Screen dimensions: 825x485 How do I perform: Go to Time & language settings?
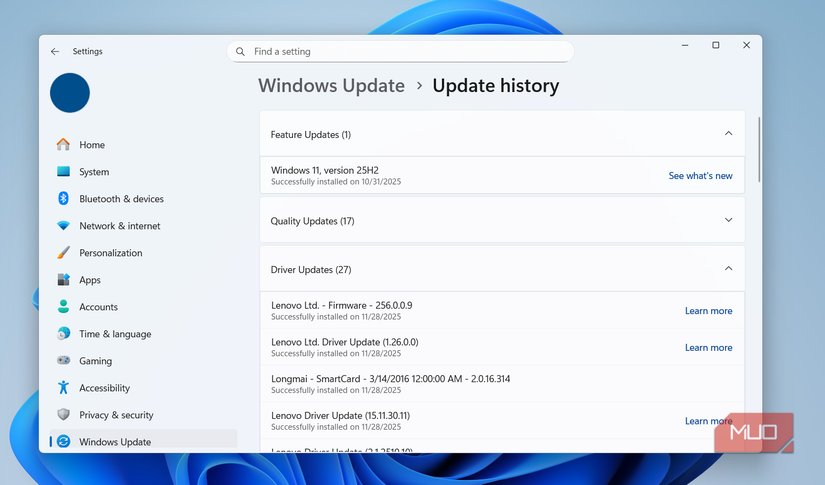(x=115, y=334)
